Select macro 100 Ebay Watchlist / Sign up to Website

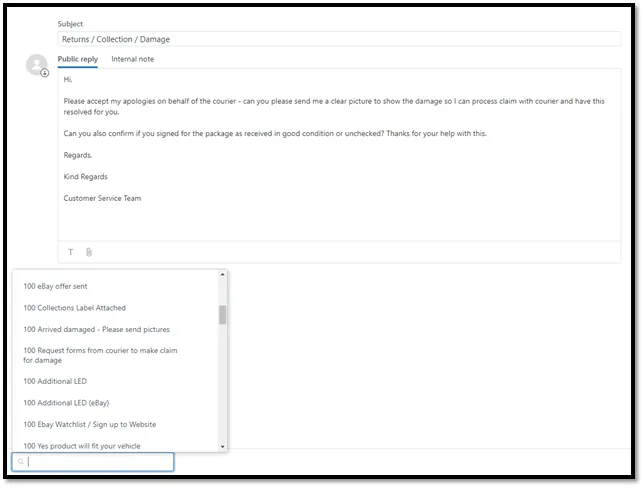90,424
